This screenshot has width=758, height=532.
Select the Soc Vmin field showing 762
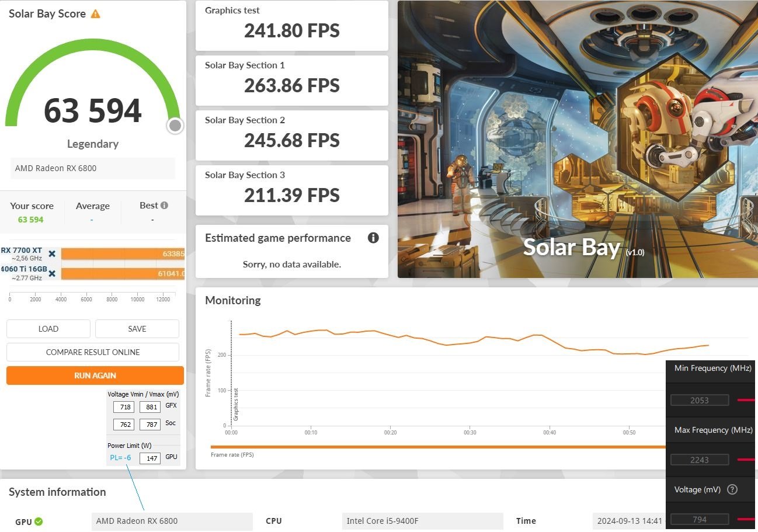coord(123,425)
